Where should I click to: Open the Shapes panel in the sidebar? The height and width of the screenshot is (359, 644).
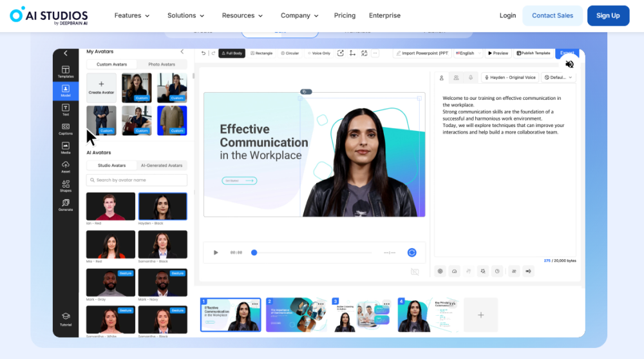[x=65, y=186]
